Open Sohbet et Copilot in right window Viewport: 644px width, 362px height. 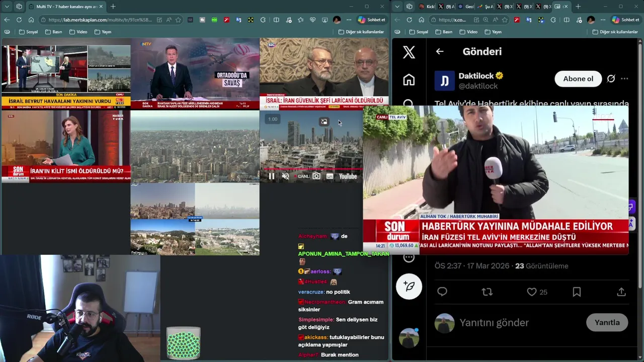tap(625, 20)
